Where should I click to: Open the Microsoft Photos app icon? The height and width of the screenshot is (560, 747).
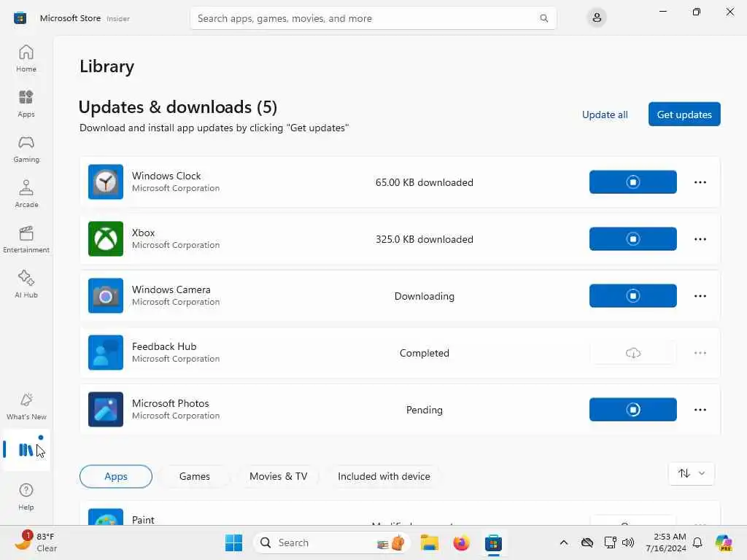click(106, 410)
